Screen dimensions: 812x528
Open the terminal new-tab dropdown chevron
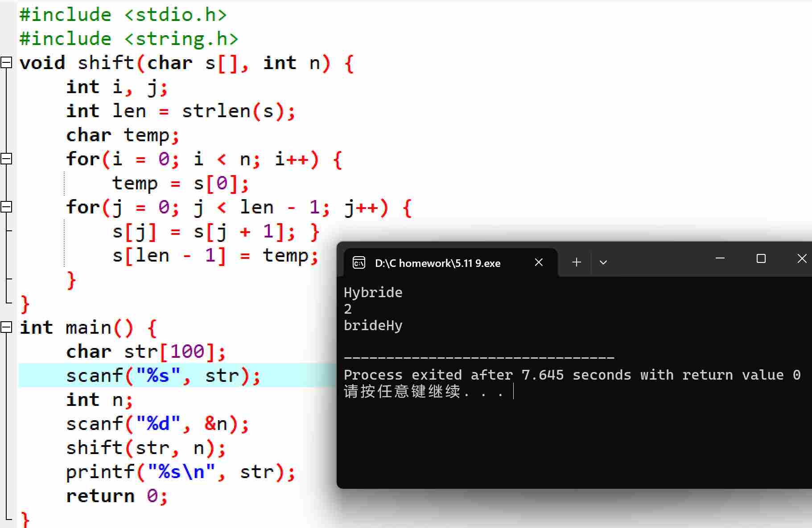pos(603,262)
